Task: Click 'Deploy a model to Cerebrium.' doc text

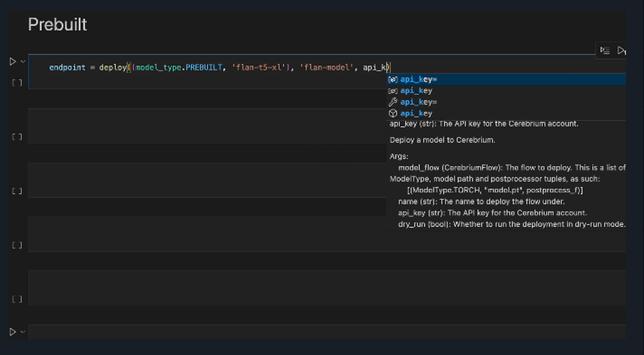Action: [442, 140]
